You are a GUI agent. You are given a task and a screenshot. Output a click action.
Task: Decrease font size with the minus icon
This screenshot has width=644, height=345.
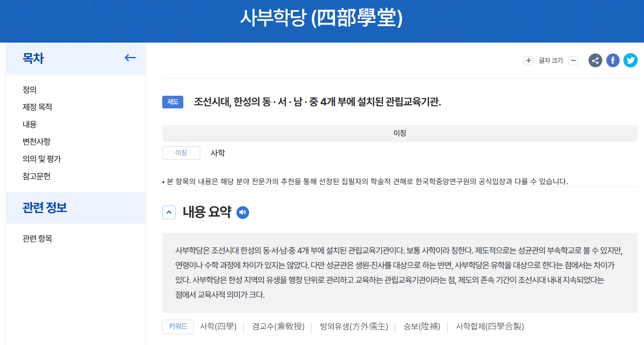coord(573,60)
